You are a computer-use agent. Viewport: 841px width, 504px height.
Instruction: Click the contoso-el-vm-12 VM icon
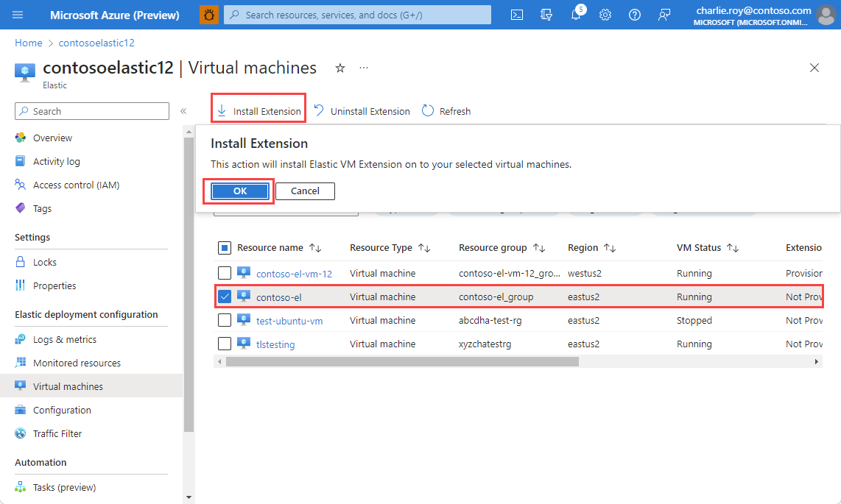coord(244,273)
